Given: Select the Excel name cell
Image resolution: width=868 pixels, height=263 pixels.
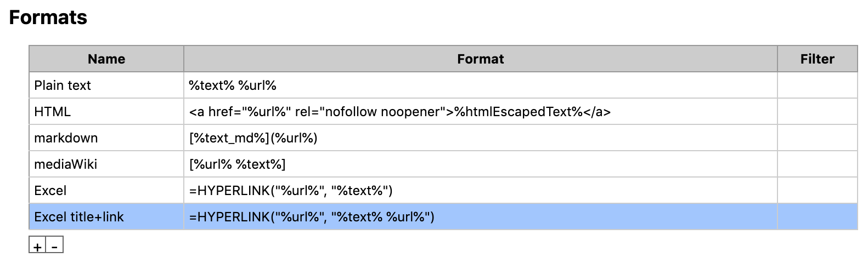Looking at the screenshot, I should (50, 191).
